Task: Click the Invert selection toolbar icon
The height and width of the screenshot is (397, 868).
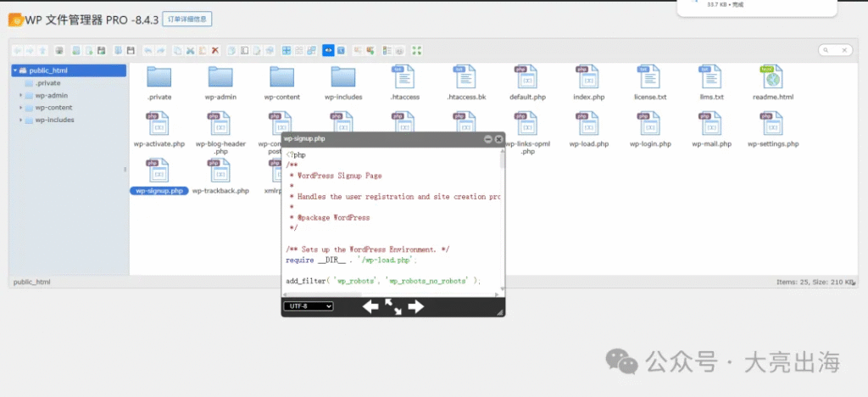Action: [x=312, y=50]
